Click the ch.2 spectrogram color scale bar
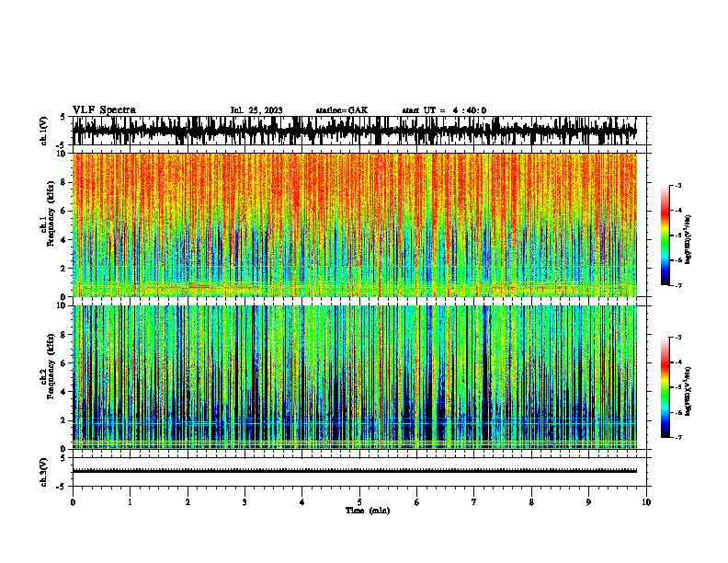This screenshot has height=563, width=728. [665, 387]
